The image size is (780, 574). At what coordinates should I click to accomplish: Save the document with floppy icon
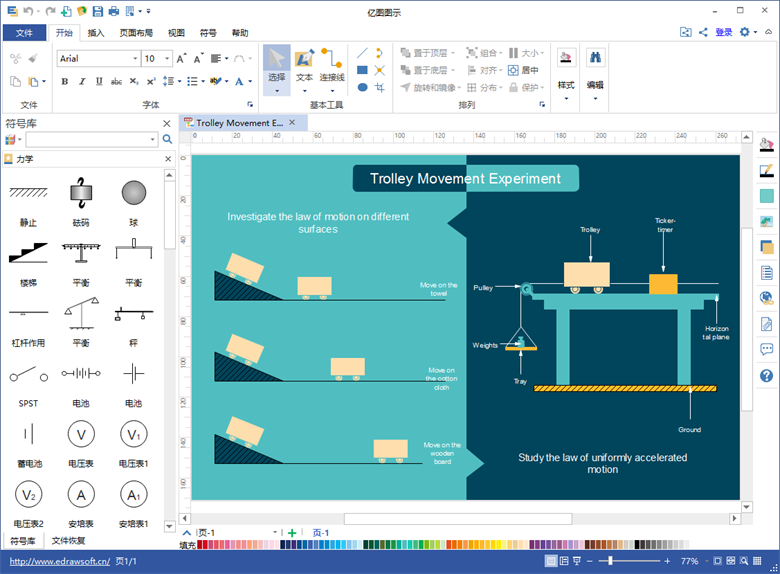pos(98,11)
